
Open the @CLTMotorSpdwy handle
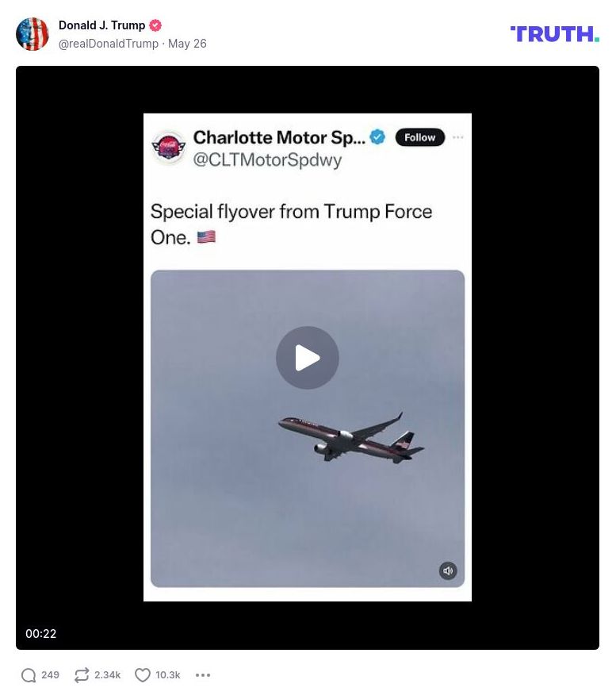click(x=267, y=159)
